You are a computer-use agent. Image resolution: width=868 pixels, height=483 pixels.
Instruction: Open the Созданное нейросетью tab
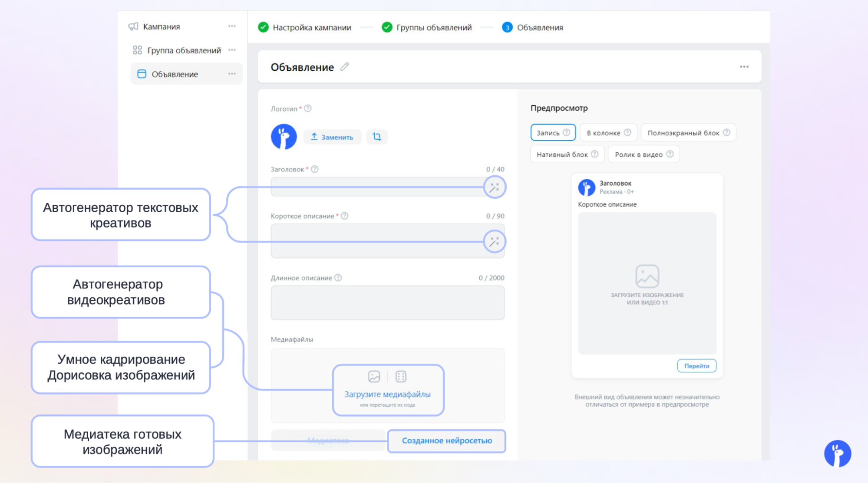pos(447,440)
